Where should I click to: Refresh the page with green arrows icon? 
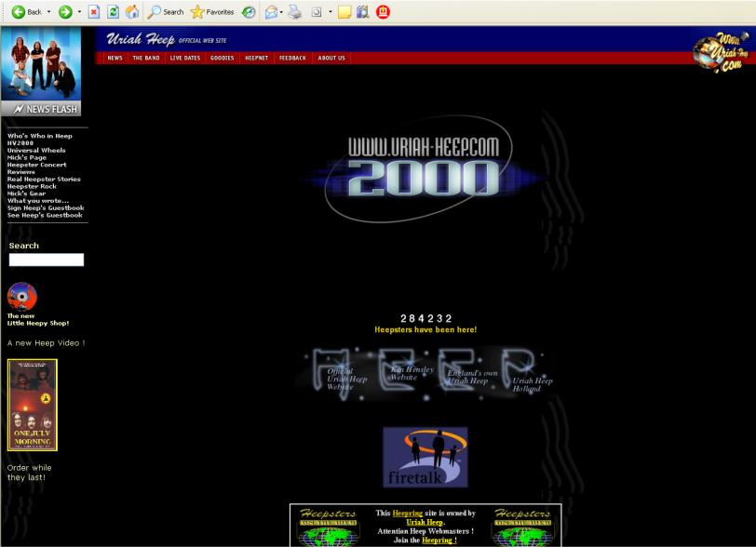click(113, 11)
